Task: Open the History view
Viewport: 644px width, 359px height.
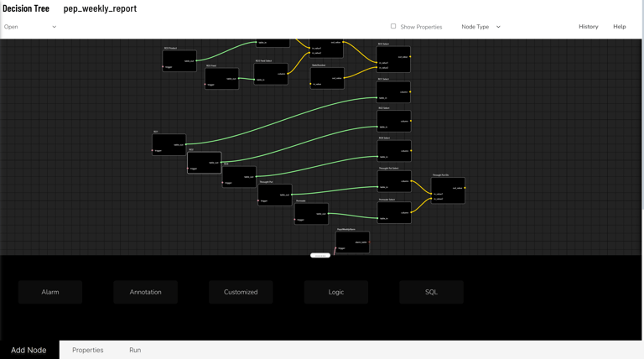Action: [x=588, y=27]
